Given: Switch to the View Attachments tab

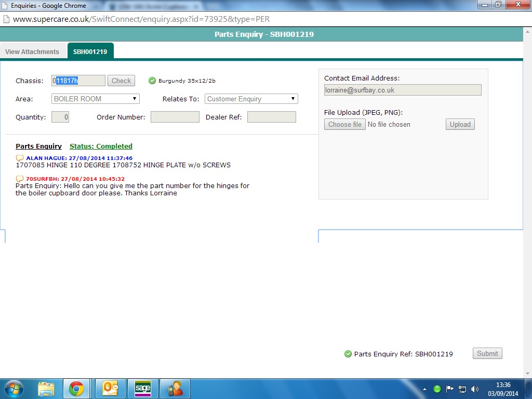Looking at the screenshot, I should coord(32,52).
